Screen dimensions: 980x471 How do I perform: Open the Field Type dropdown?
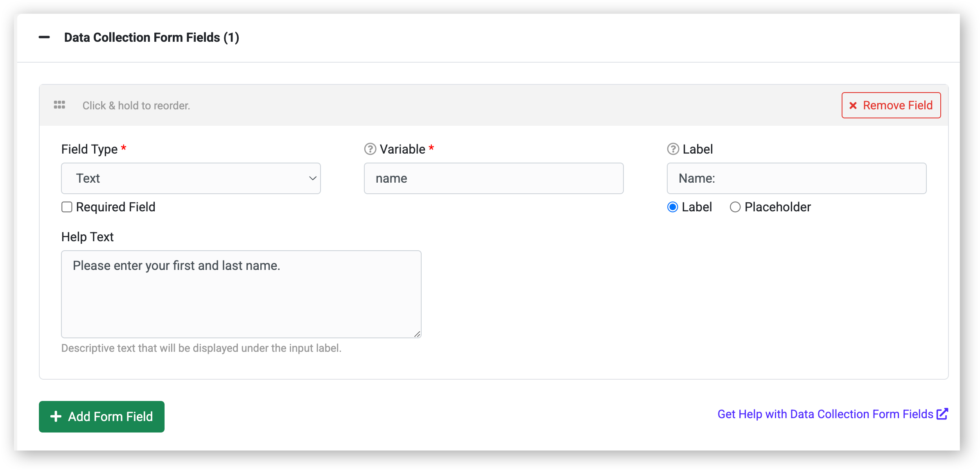coord(191,178)
